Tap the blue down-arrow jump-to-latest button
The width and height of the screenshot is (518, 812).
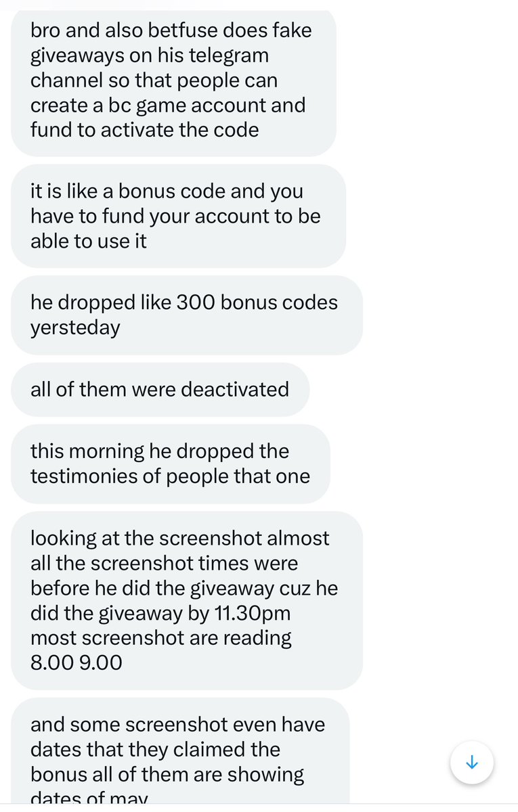[x=472, y=763]
